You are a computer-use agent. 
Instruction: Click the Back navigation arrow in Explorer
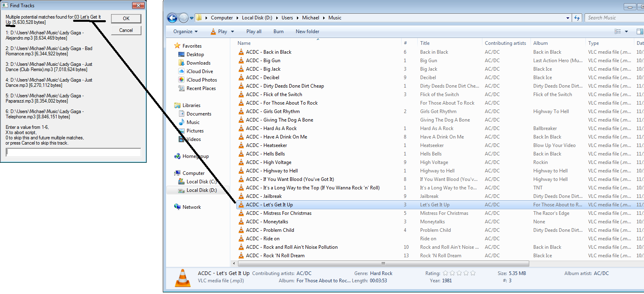pos(172,18)
